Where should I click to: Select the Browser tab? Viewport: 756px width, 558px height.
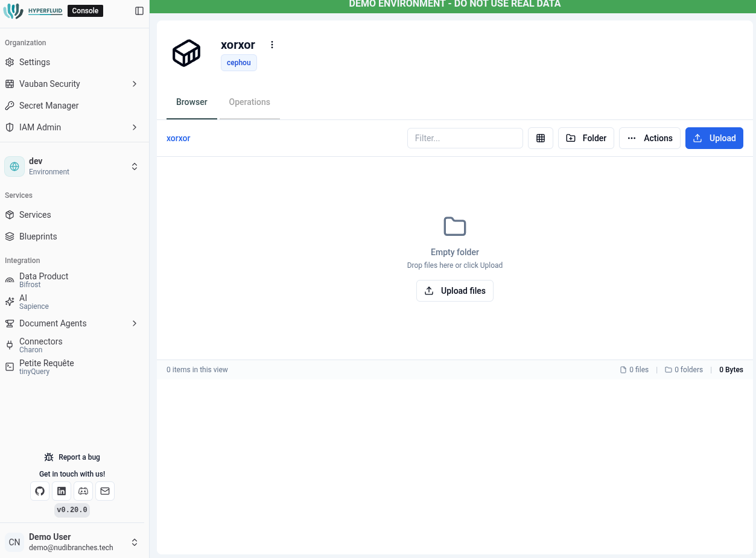(x=191, y=102)
